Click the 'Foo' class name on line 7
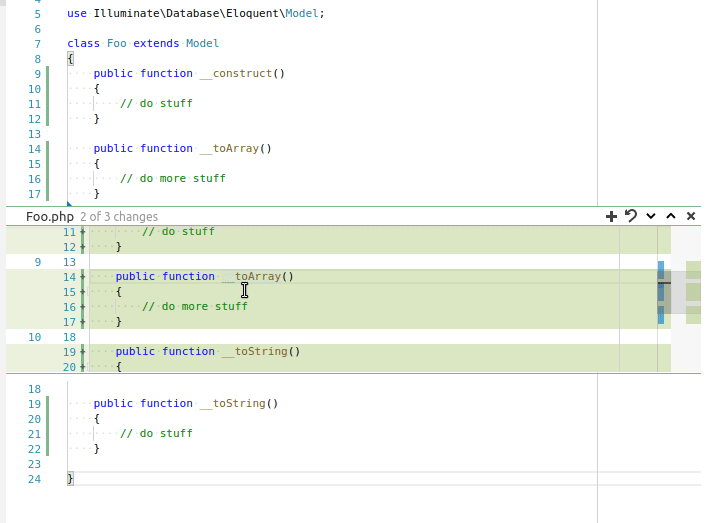 tap(117, 44)
